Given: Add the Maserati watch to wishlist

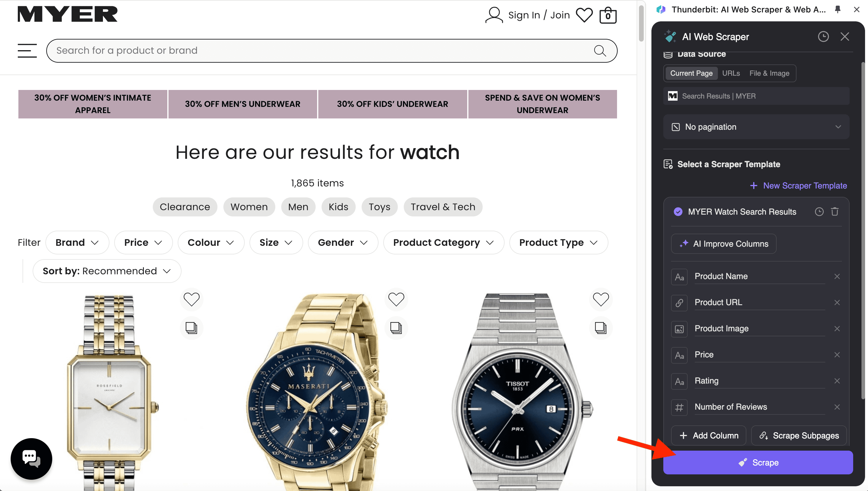Looking at the screenshot, I should (x=396, y=299).
